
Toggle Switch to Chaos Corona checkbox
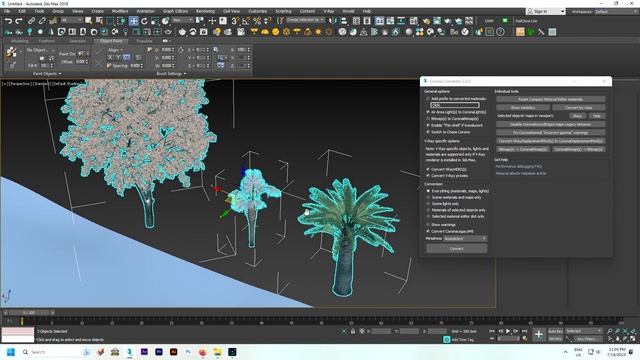[x=428, y=132]
